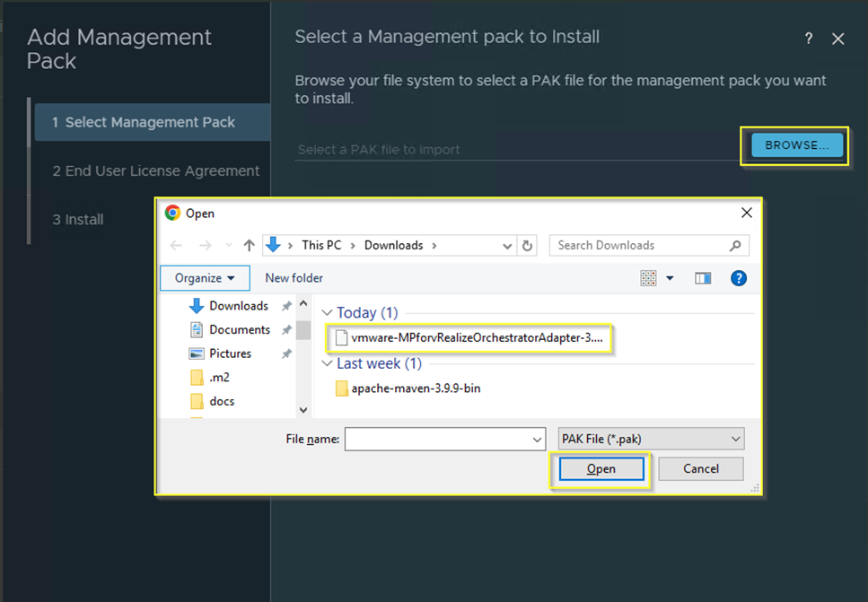
Task: Click the back navigation arrow
Action: click(176, 245)
